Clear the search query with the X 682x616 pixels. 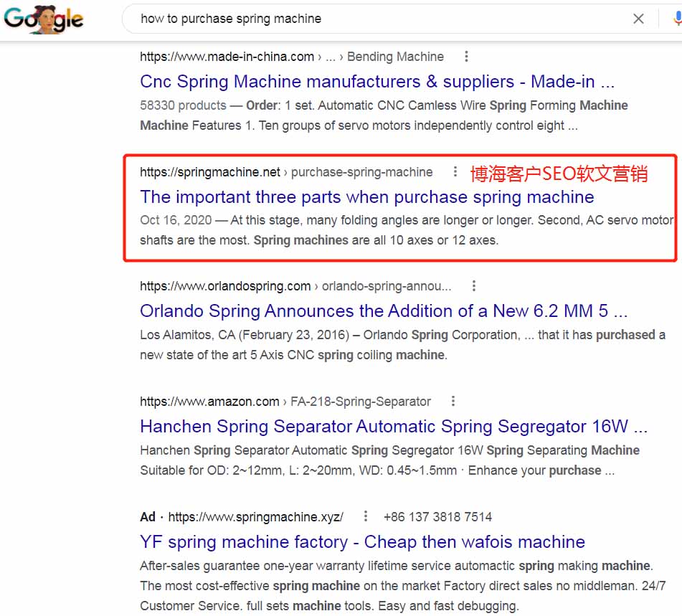[x=638, y=19]
